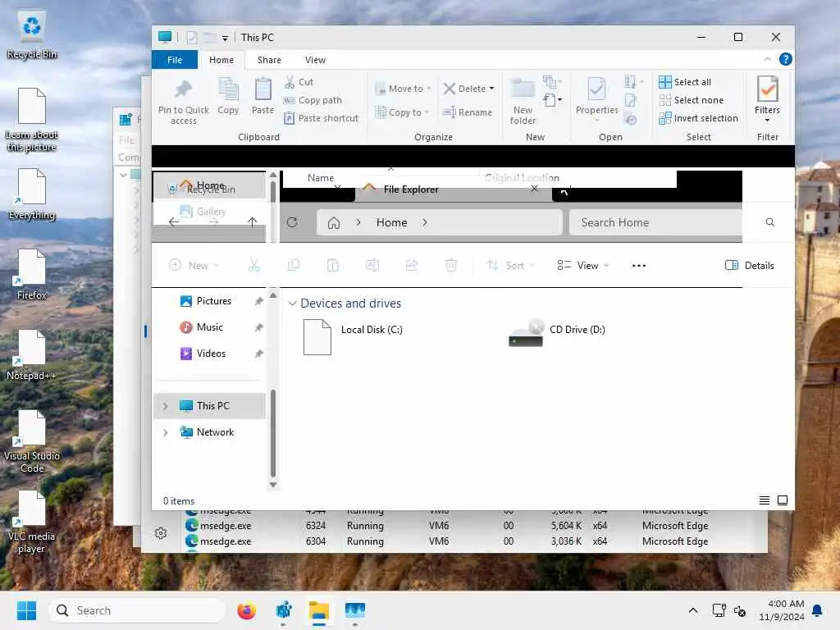Toggle the Details pane button
The height and width of the screenshot is (630, 840).
[749, 265]
